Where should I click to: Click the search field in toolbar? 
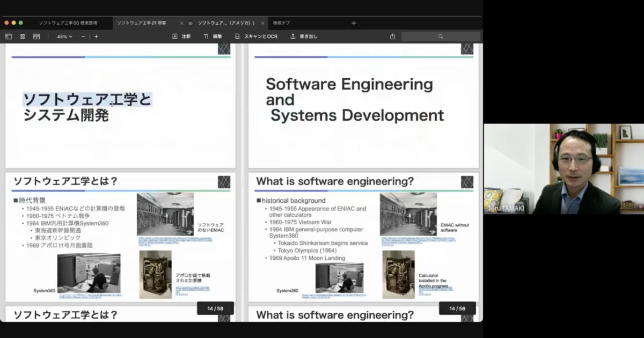click(x=440, y=36)
